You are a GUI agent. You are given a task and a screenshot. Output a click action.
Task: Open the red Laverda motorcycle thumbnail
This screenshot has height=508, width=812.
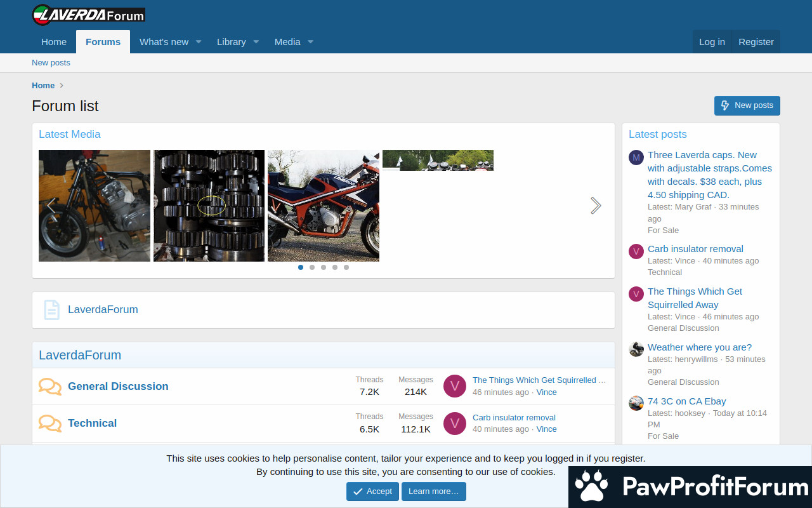(x=324, y=206)
